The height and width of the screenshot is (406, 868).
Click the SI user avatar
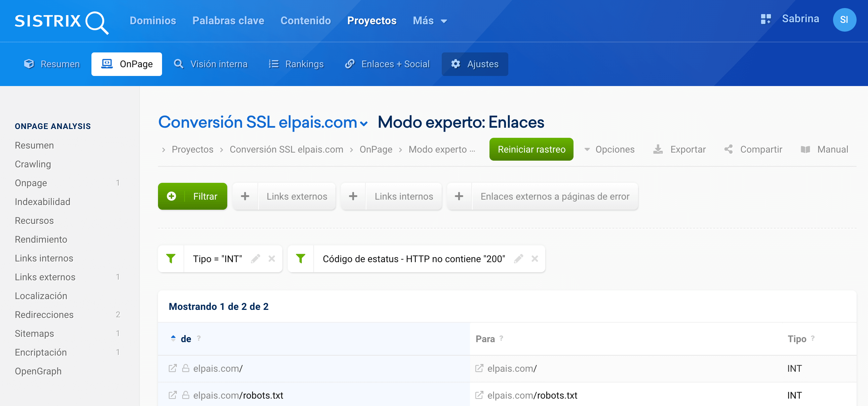coord(844,20)
